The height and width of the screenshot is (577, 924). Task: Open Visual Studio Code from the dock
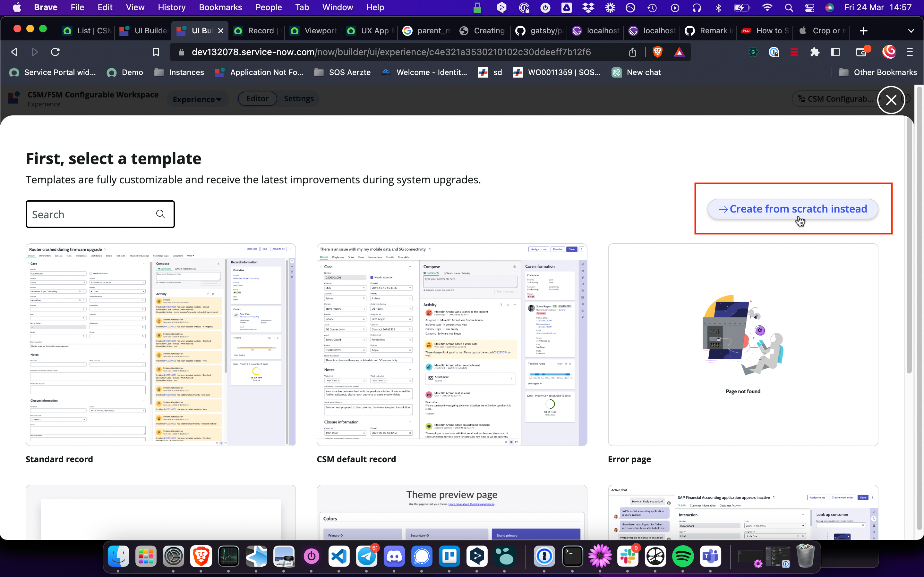pyautogui.click(x=339, y=556)
